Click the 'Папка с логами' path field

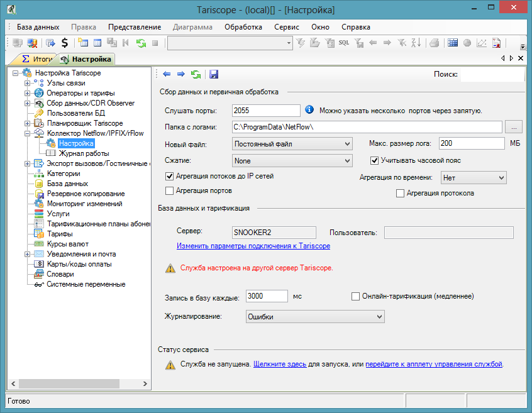[x=367, y=127]
